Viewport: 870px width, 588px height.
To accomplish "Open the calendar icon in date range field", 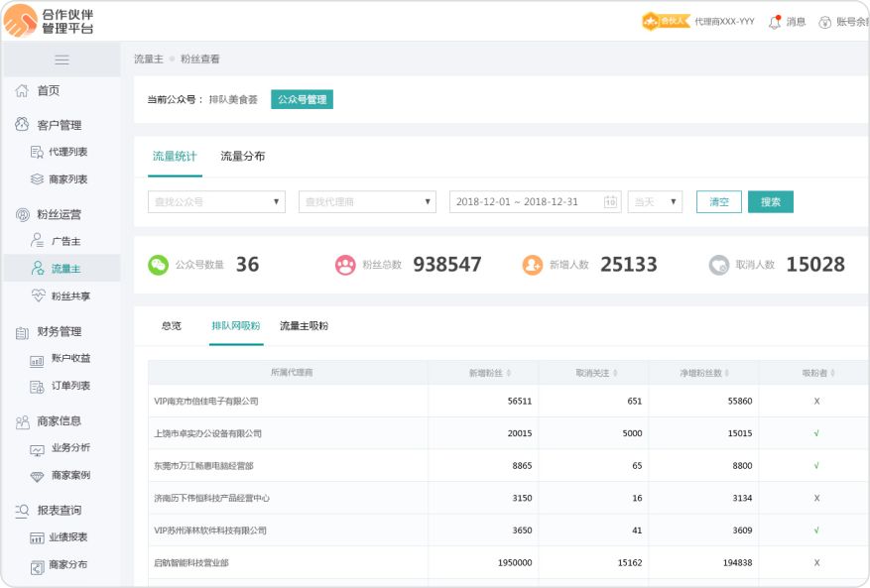I will coord(610,202).
